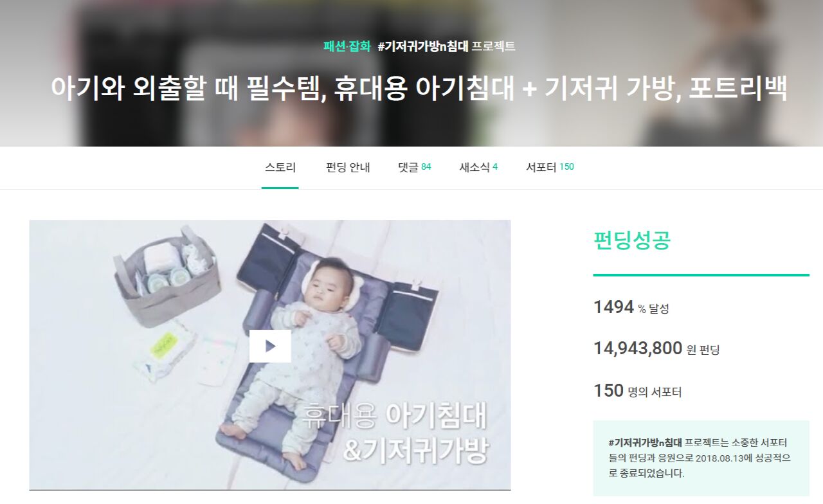823x504 pixels.
Task: View the 댓글 comments tab
Action: [415, 167]
